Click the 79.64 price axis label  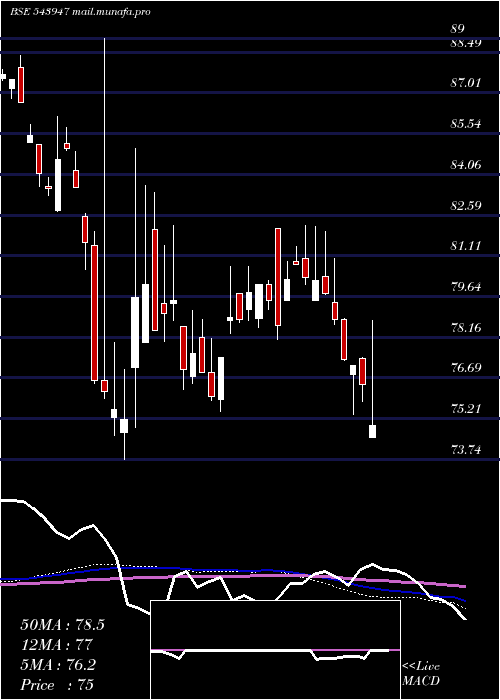[466, 287]
